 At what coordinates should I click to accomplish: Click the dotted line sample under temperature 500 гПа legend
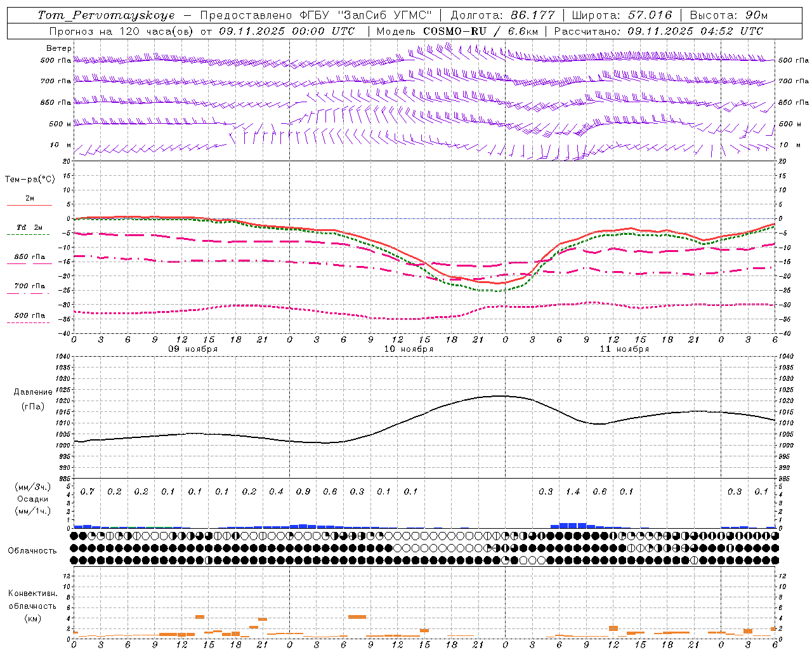pyautogui.click(x=28, y=323)
